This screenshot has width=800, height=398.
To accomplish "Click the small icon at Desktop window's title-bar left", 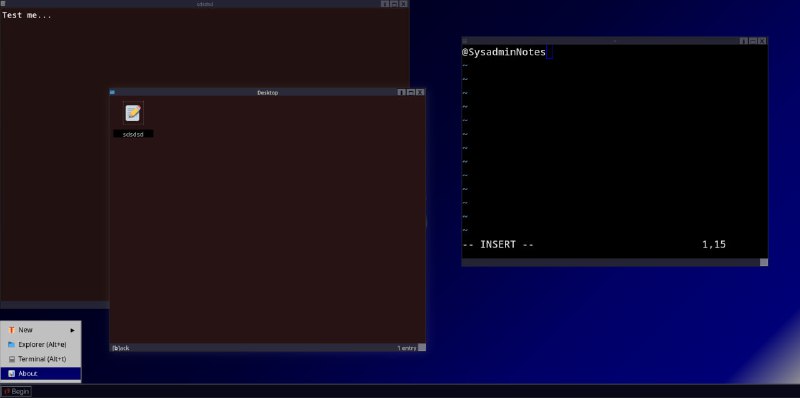I will click(x=113, y=92).
